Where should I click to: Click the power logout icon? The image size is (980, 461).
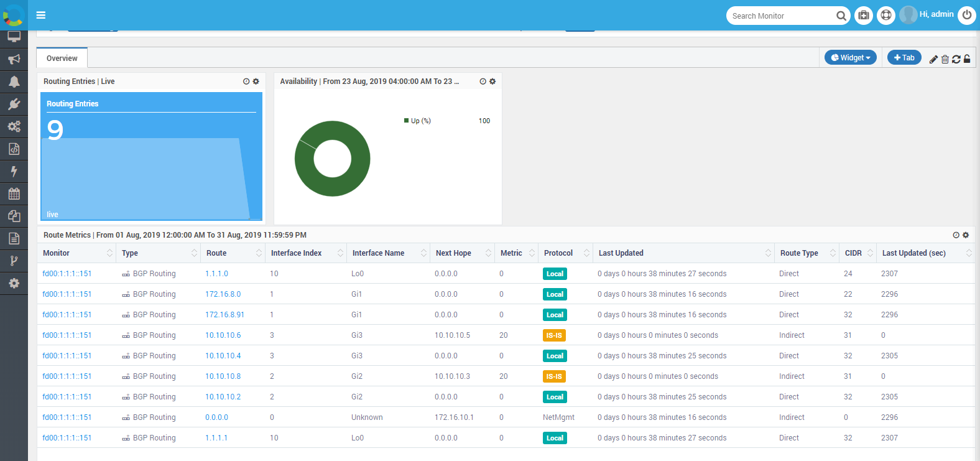tap(967, 15)
